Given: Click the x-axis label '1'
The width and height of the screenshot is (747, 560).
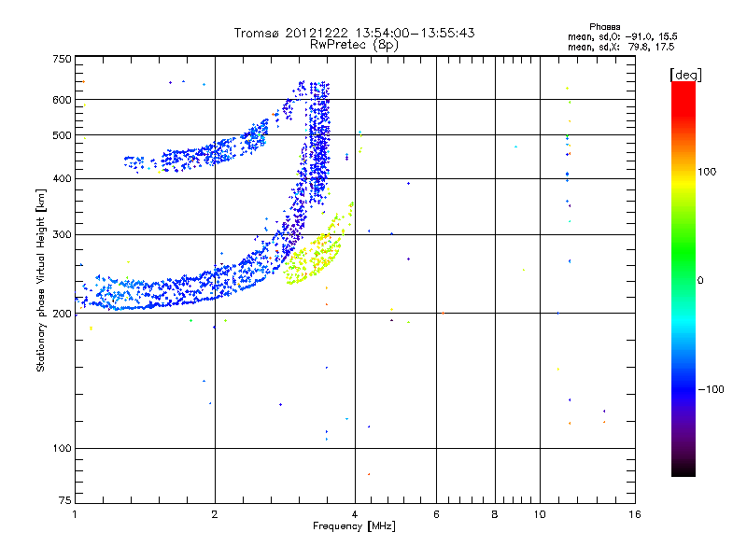Looking at the screenshot, I should 75,514.
